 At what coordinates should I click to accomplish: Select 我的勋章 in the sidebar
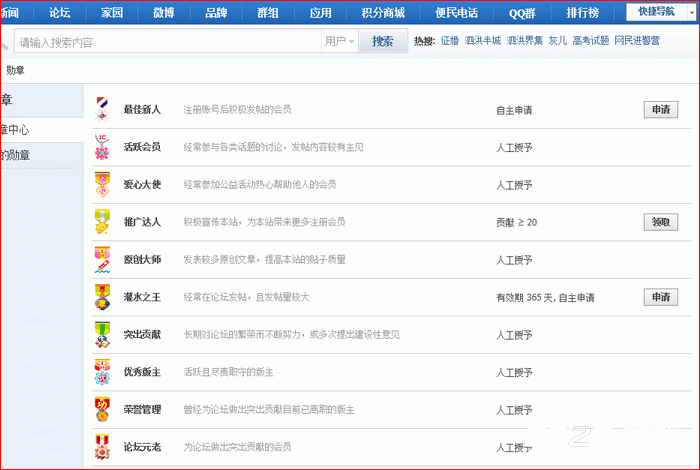15,155
